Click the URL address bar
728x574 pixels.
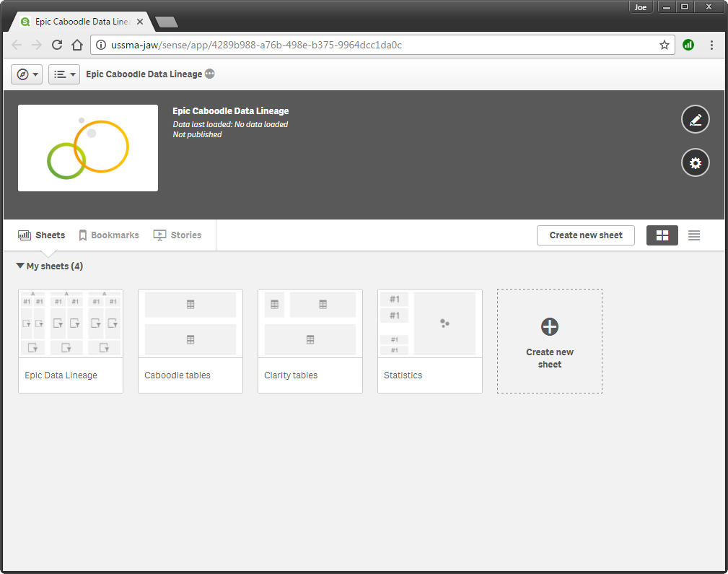382,45
